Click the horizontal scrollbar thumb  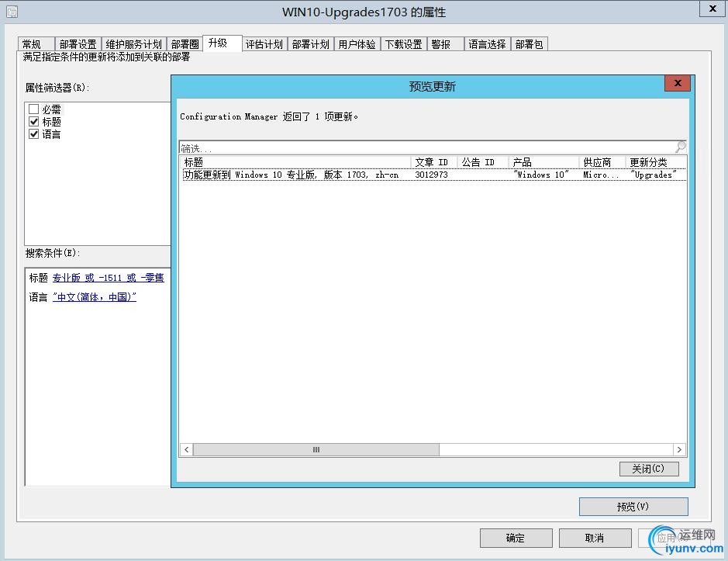click(316, 449)
